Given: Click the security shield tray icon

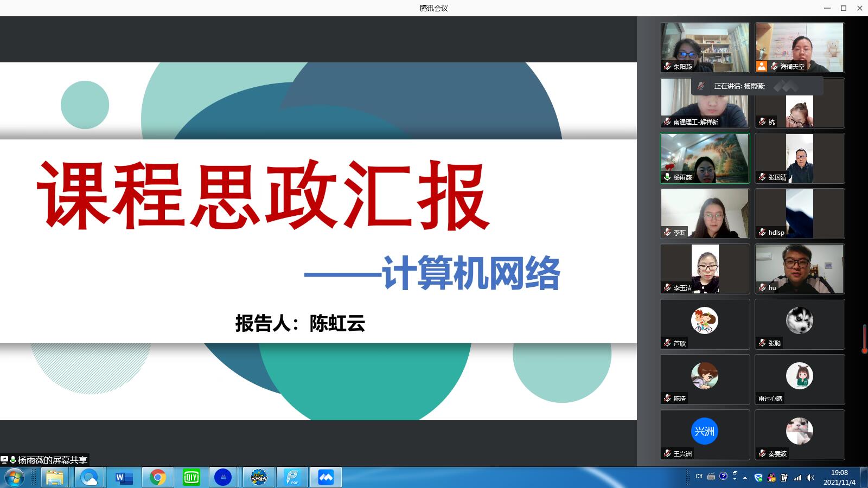Looking at the screenshot, I should [x=758, y=478].
